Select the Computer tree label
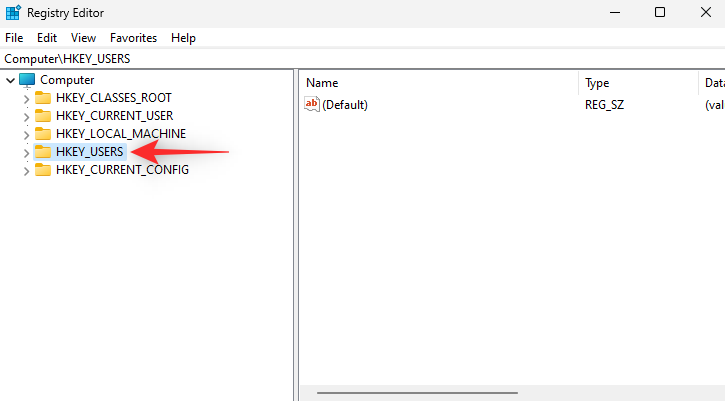 [x=67, y=80]
